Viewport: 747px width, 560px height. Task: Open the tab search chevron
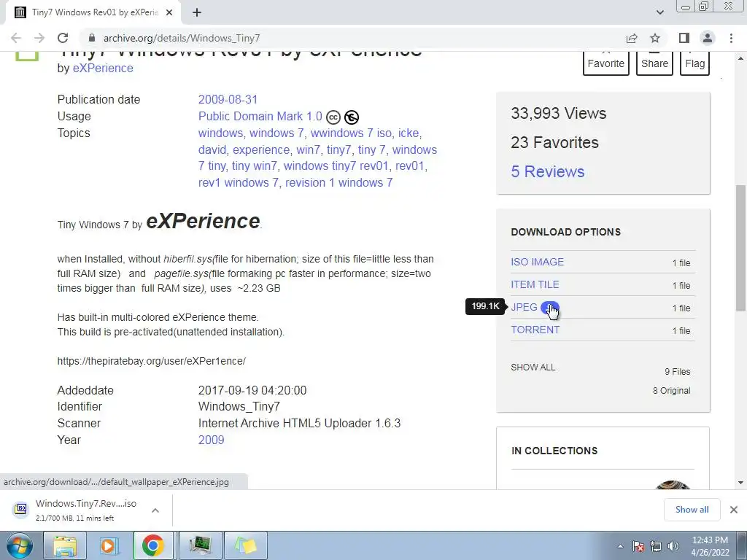tap(659, 12)
